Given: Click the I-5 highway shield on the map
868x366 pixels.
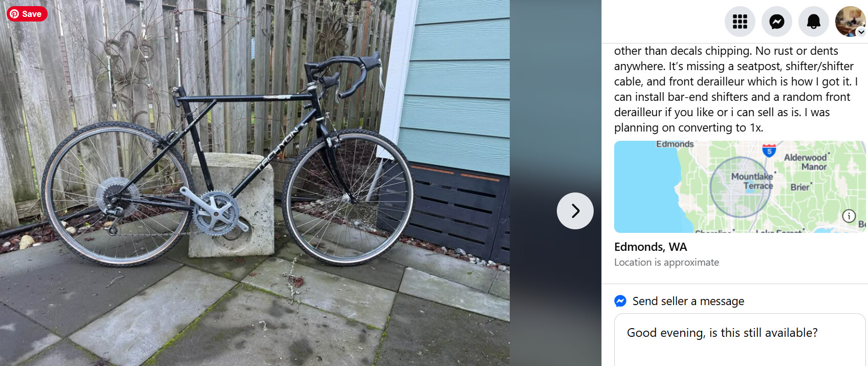Looking at the screenshot, I should [769, 150].
